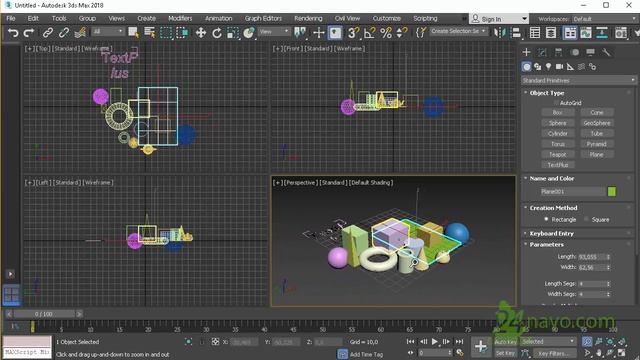Click the Length parameter field
Image resolution: width=640 pixels, height=360 pixels.
tap(591, 257)
